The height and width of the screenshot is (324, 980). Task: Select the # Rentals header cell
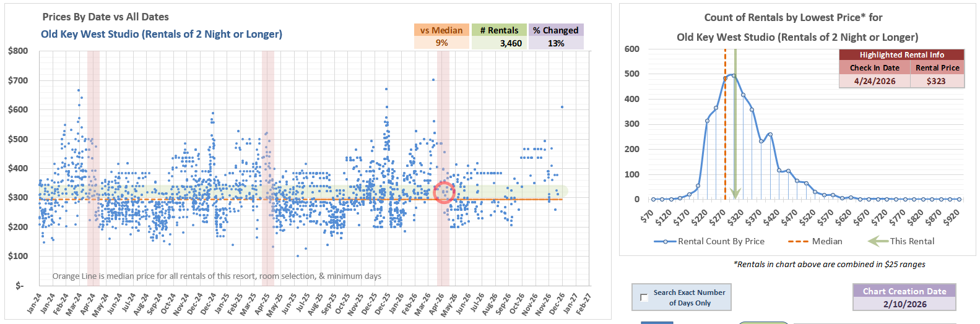(x=499, y=30)
